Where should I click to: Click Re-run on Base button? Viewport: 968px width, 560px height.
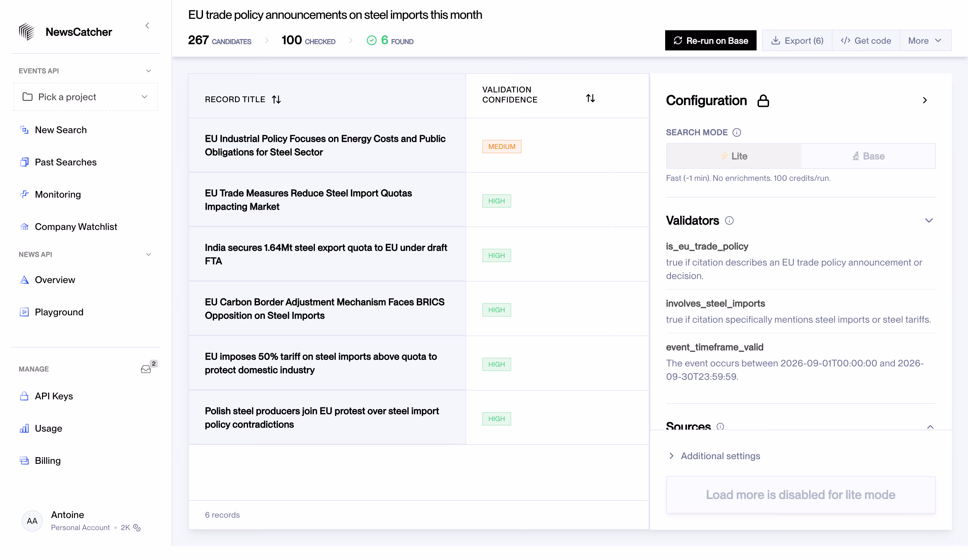pos(710,41)
